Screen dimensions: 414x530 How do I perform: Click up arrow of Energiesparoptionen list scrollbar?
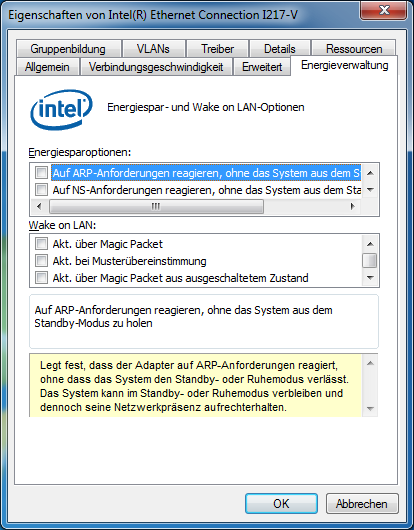370,173
